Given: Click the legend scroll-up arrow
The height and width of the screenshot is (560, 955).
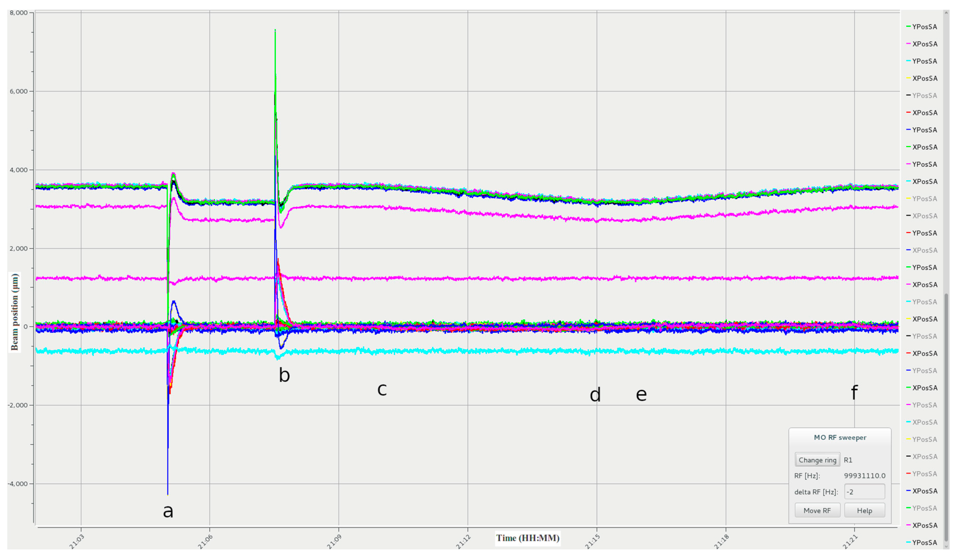Looking at the screenshot, I should coord(946,13).
